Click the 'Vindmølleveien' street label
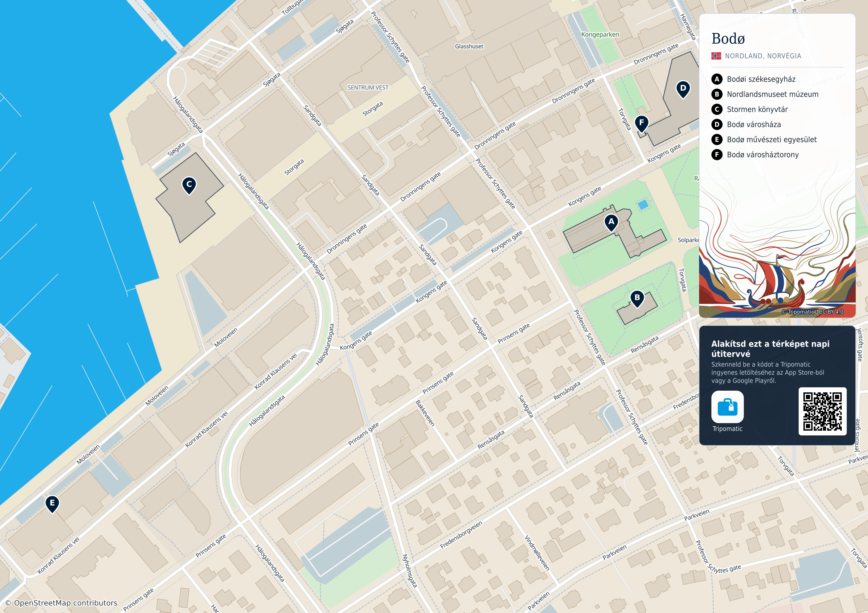 coord(537,553)
